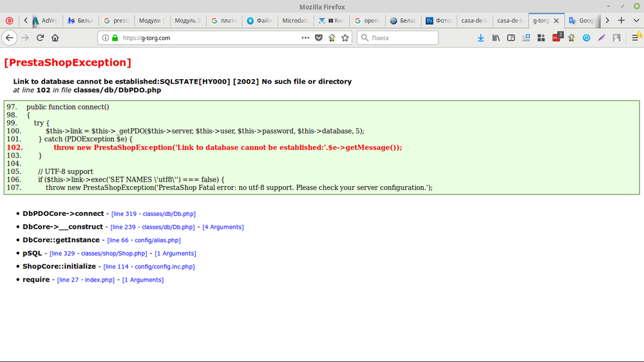Switch to the first Модули tab
This screenshot has height=362, width=644.
(x=151, y=21)
